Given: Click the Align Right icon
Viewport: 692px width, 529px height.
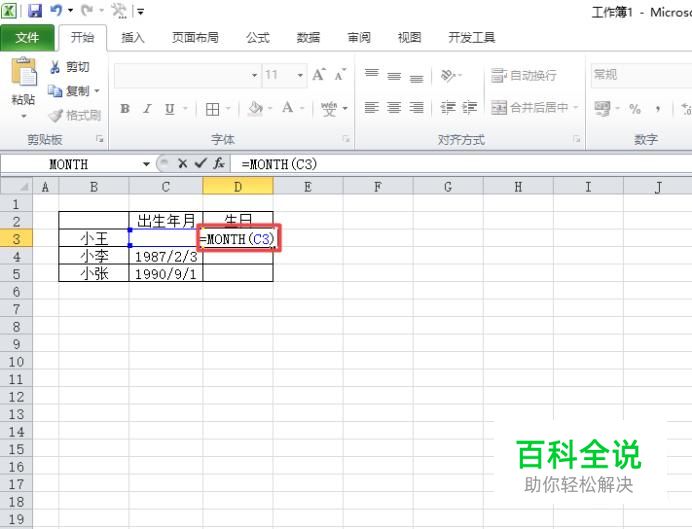Looking at the screenshot, I should point(416,108).
